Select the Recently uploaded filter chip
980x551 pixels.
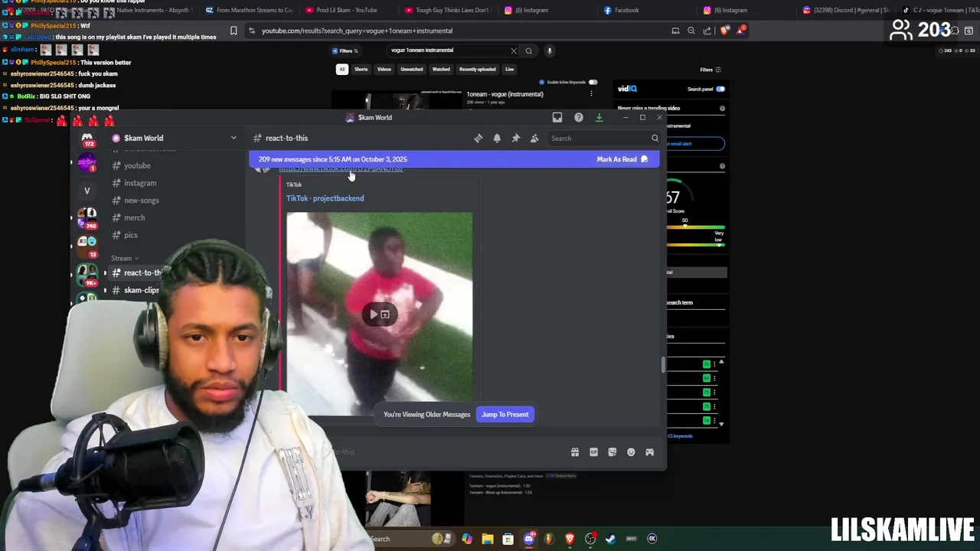click(477, 69)
